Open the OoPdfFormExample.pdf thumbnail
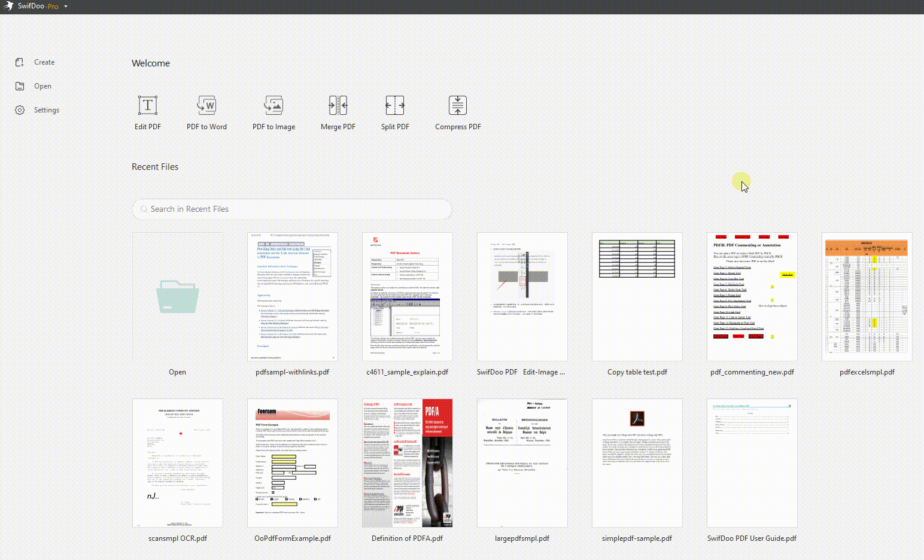The height and width of the screenshot is (560, 924). pyautogui.click(x=293, y=463)
